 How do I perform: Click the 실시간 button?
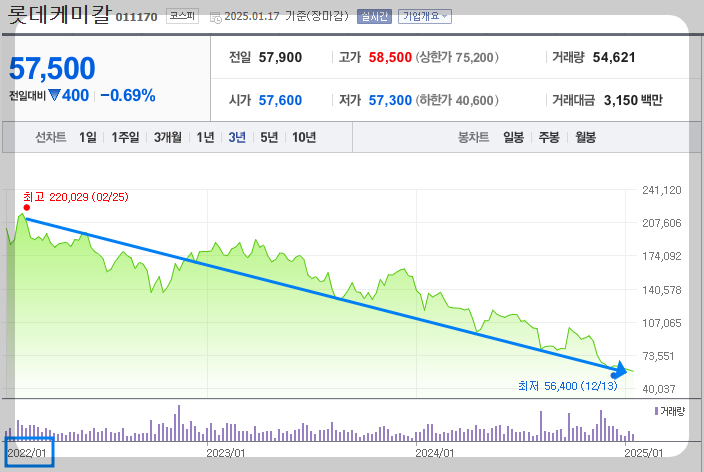[374, 17]
